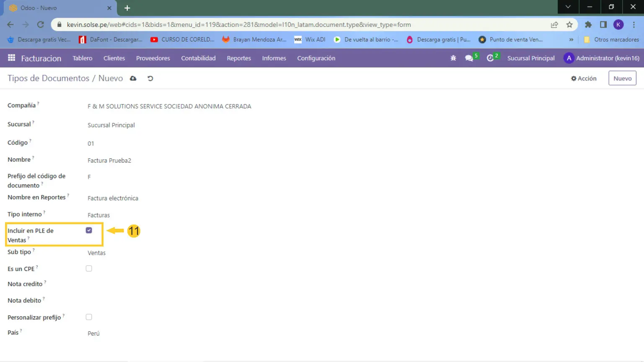Edit Nombre en Reportes field
The image size is (644, 362).
tap(113, 198)
